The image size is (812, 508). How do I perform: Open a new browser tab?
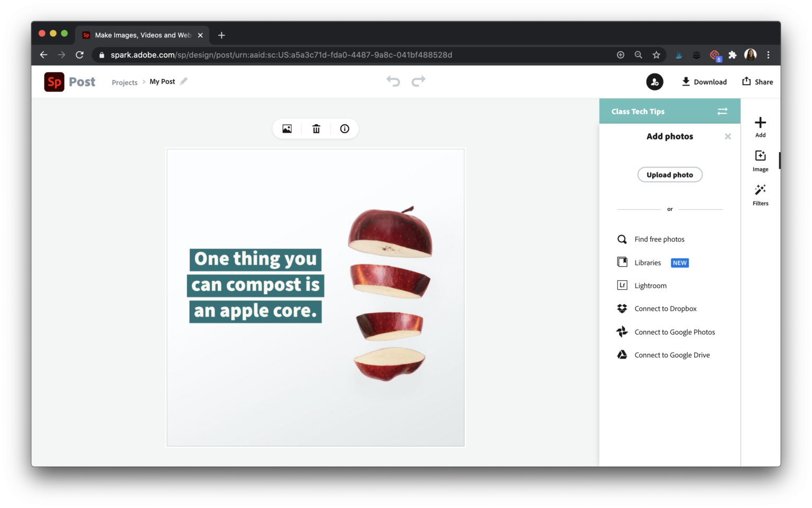tap(222, 35)
